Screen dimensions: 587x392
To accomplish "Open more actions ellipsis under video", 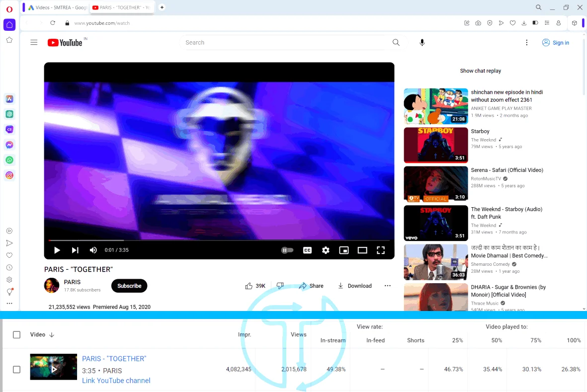I will [x=388, y=286].
